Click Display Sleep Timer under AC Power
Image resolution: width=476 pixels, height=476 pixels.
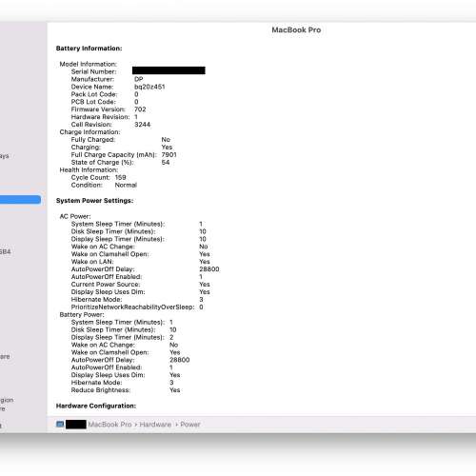pyautogui.click(x=118, y=239)
